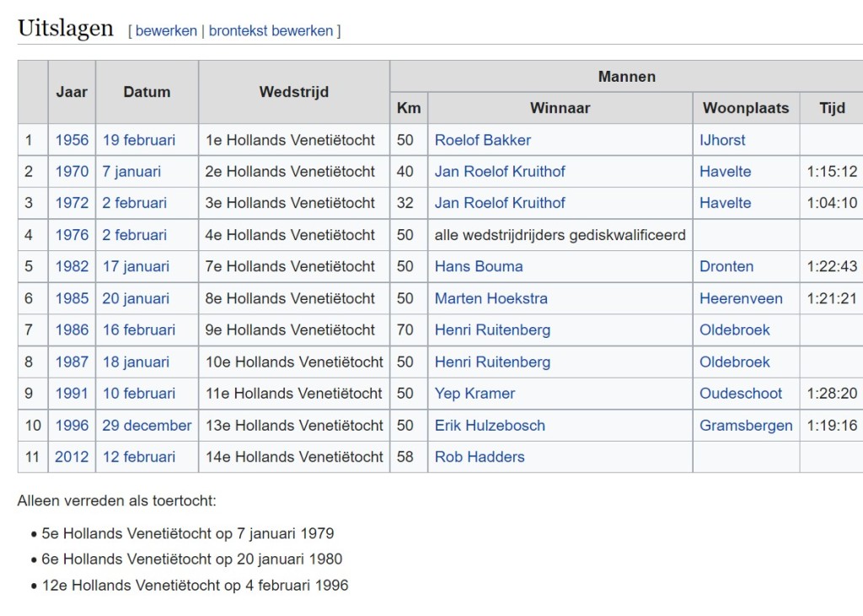
Task: Open the 2012 year link
Action: tap(72, 457)
